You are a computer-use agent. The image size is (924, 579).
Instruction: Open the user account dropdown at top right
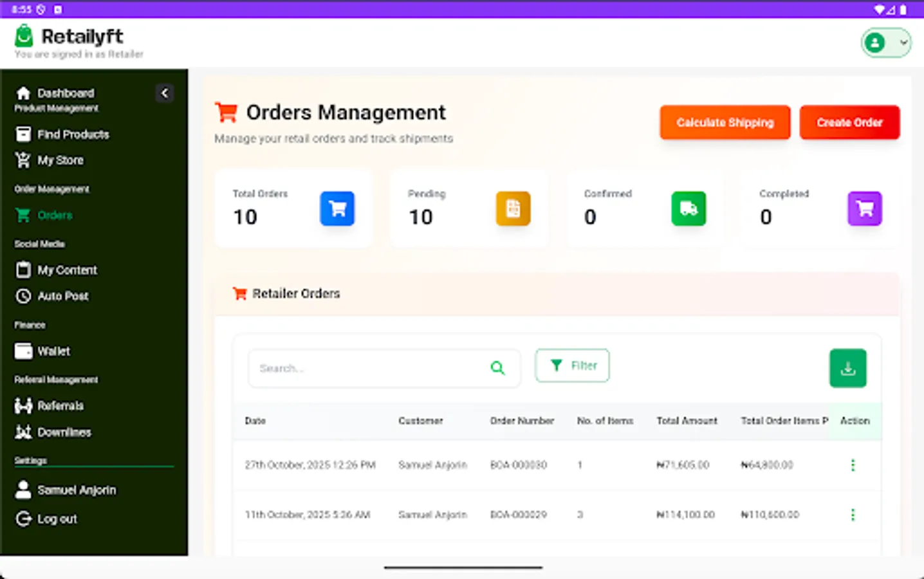[886, 42]
